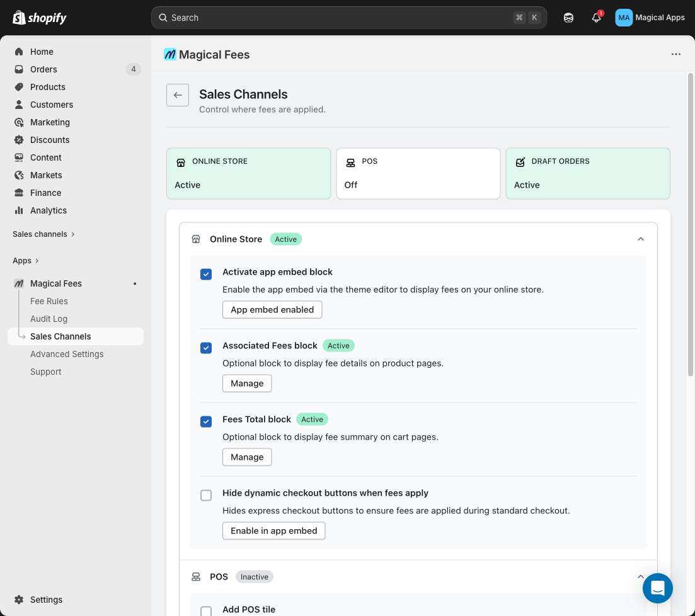Click the Magical Fees app icon in the header

169,55
